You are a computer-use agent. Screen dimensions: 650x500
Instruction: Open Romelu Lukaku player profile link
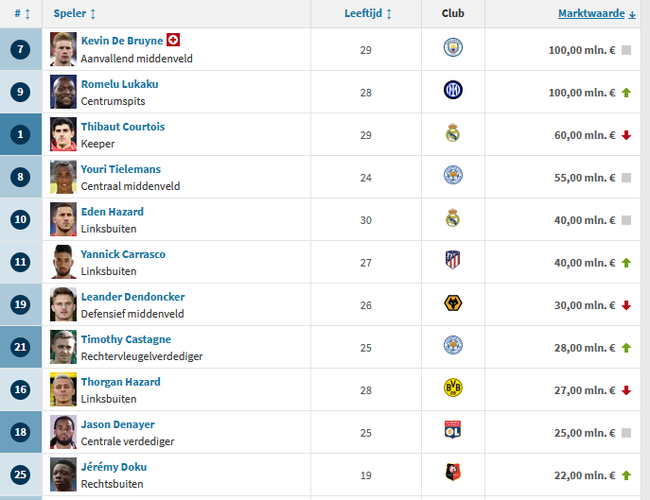pos(119,84)
